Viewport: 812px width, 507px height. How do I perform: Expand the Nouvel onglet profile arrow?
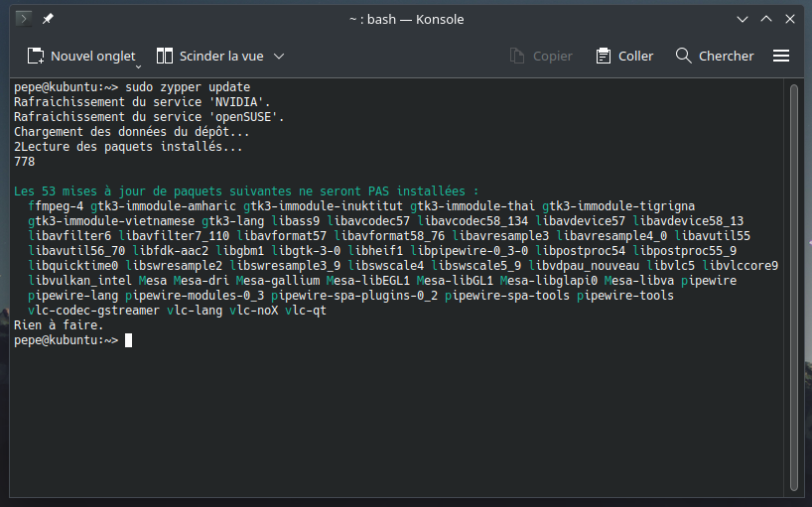tap(138, 66)
